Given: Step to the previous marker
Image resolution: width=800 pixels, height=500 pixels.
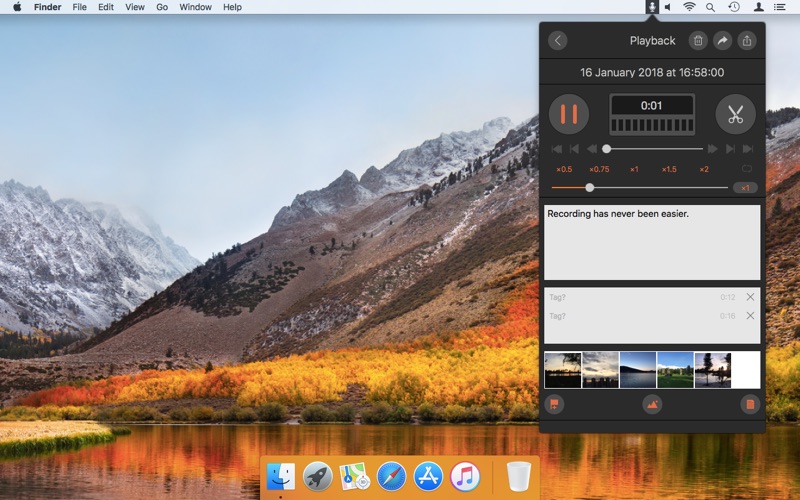Looking at the screenshot, I should coord(574,149).
